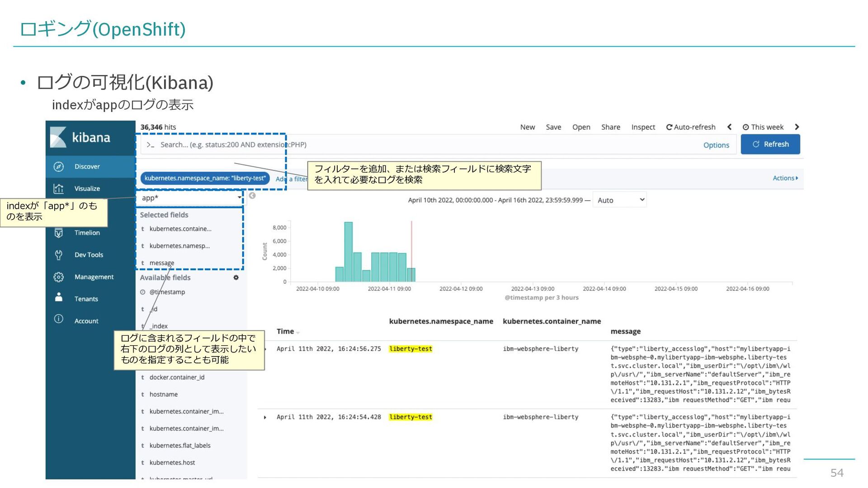
Task: Click selected field kubernetes.namesp...
Action: click(x=179, y=246)
